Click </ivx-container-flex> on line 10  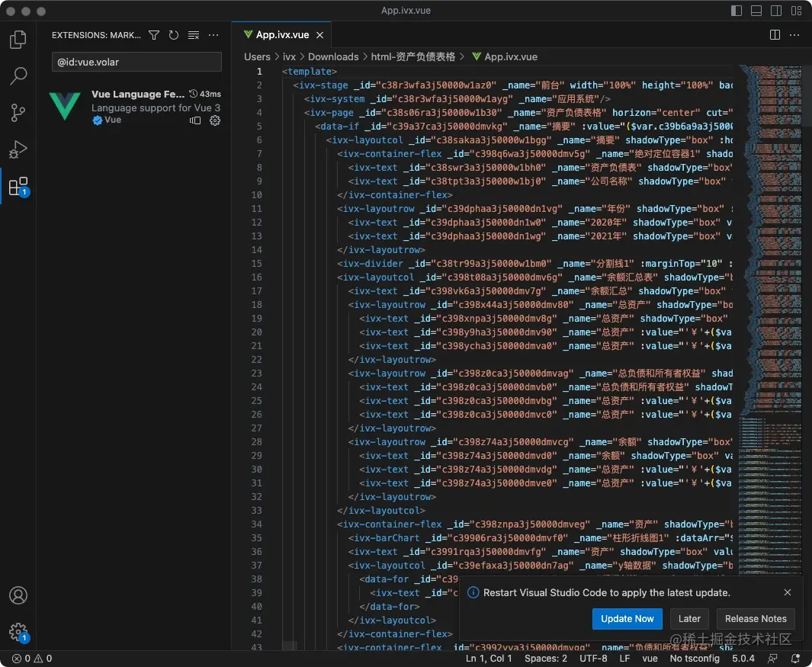click(x=395, y=195)
